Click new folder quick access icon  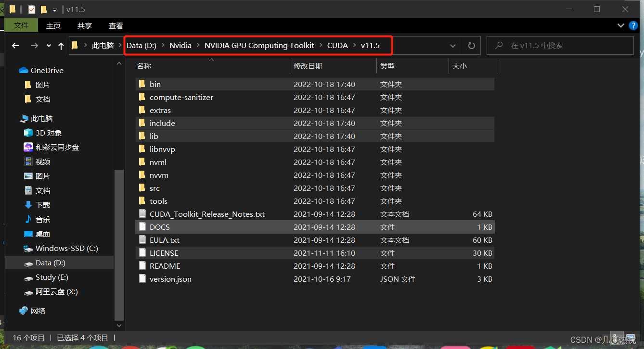tap(44, 10)
